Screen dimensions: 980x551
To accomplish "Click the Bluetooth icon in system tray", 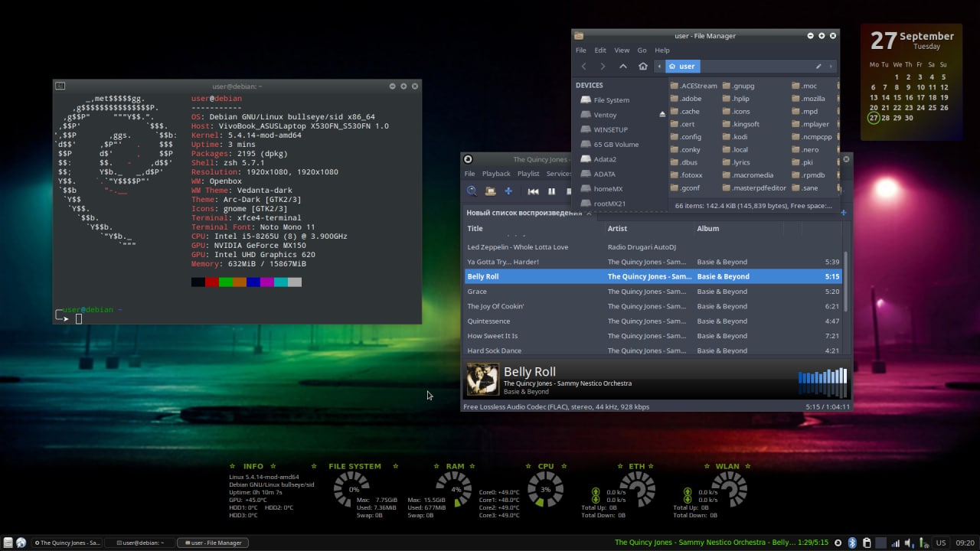I will [852, 543].
